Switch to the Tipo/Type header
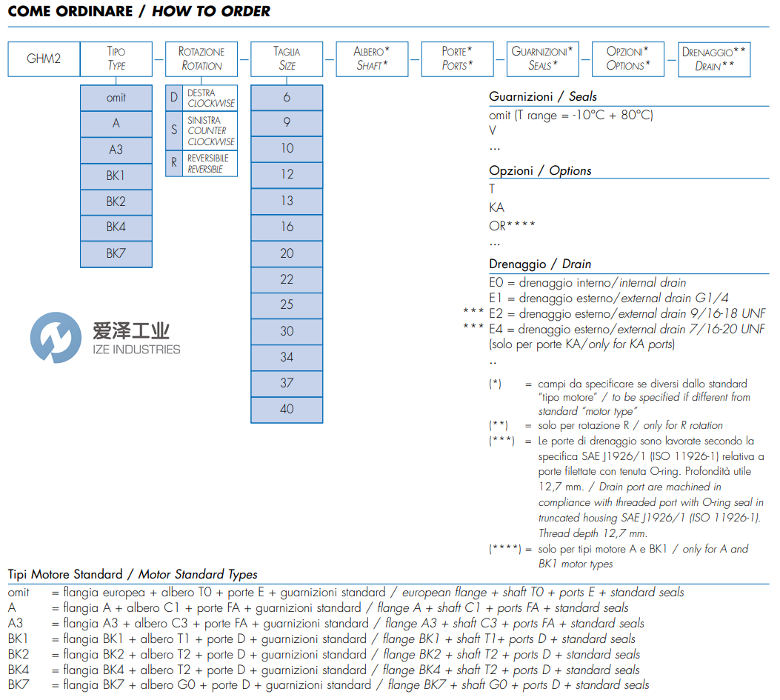 pyautogui.click(x=116, y=59)
